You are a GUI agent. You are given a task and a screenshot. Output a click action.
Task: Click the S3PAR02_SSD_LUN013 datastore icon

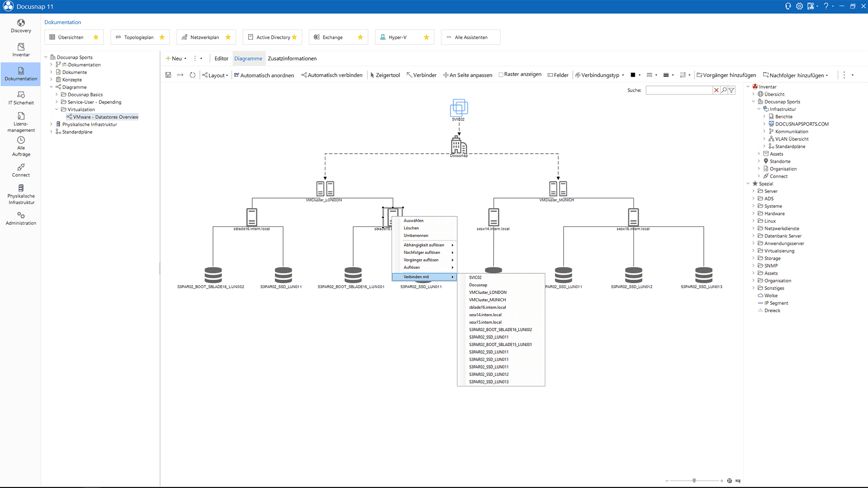pos(703,275)
